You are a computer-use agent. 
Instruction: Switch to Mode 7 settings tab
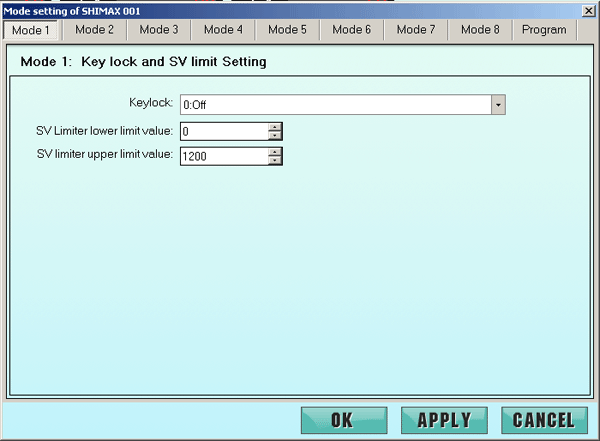click(x=415, y=30)
